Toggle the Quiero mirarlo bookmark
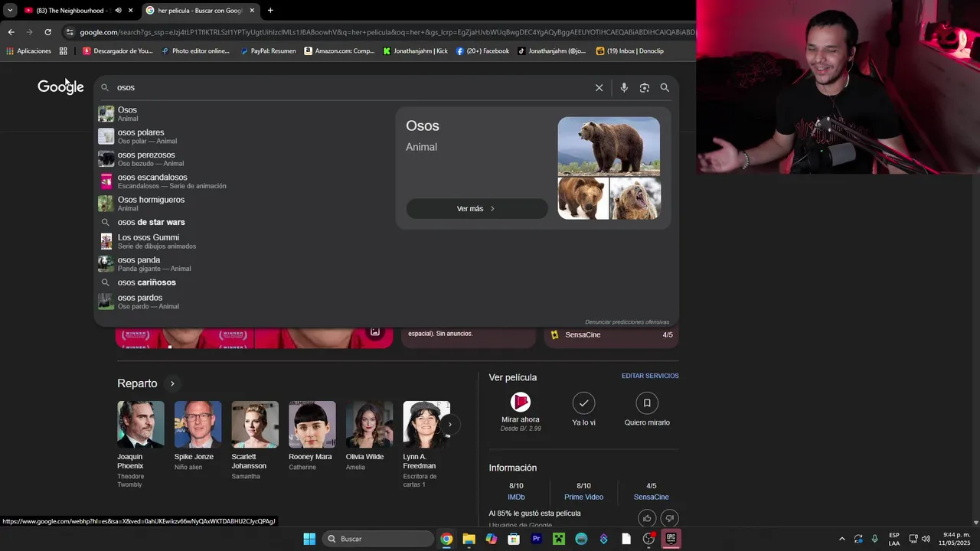Viewport: 980px width, 551px height. [647, 403]
